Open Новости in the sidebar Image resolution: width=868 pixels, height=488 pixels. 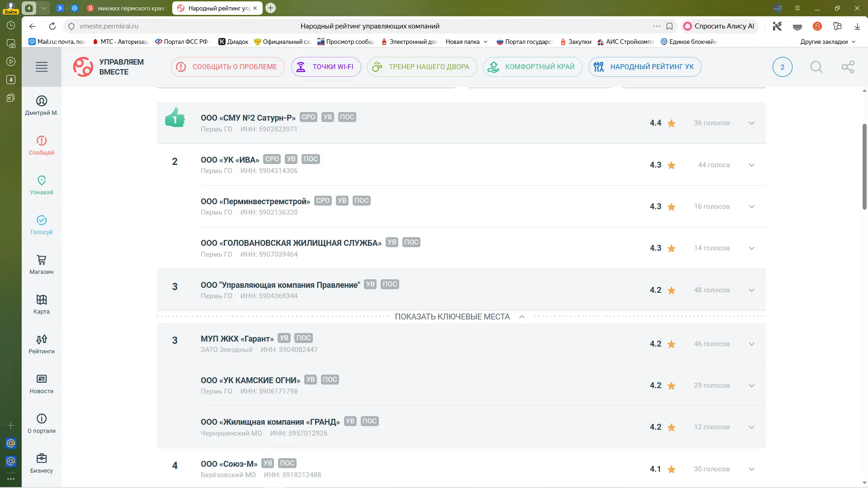(42, 384)
